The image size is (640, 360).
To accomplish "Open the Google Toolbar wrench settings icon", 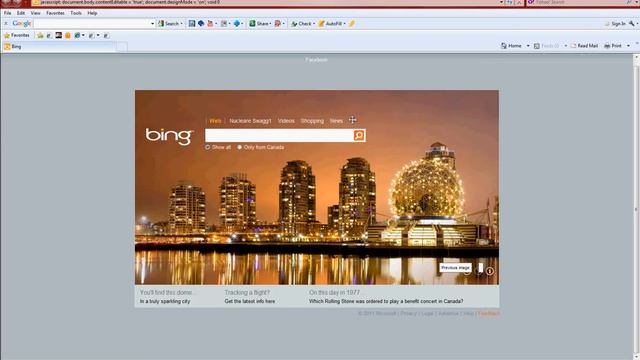I will (x=632, y=24).
